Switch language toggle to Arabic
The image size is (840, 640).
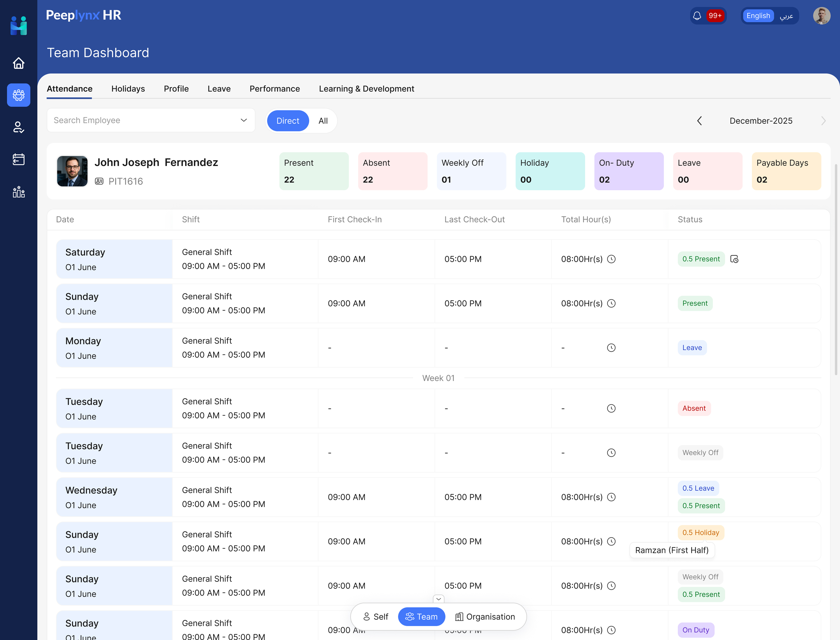click(786, 16)
